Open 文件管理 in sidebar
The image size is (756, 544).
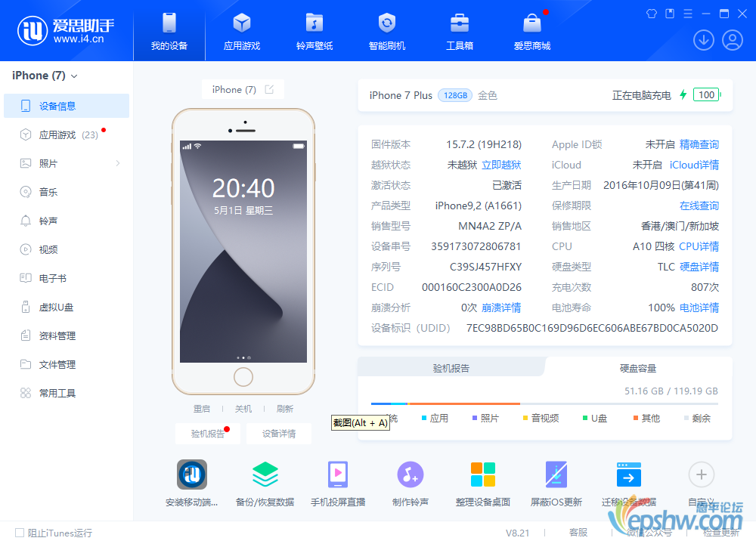pyautogui.click(x=67, y=365)
